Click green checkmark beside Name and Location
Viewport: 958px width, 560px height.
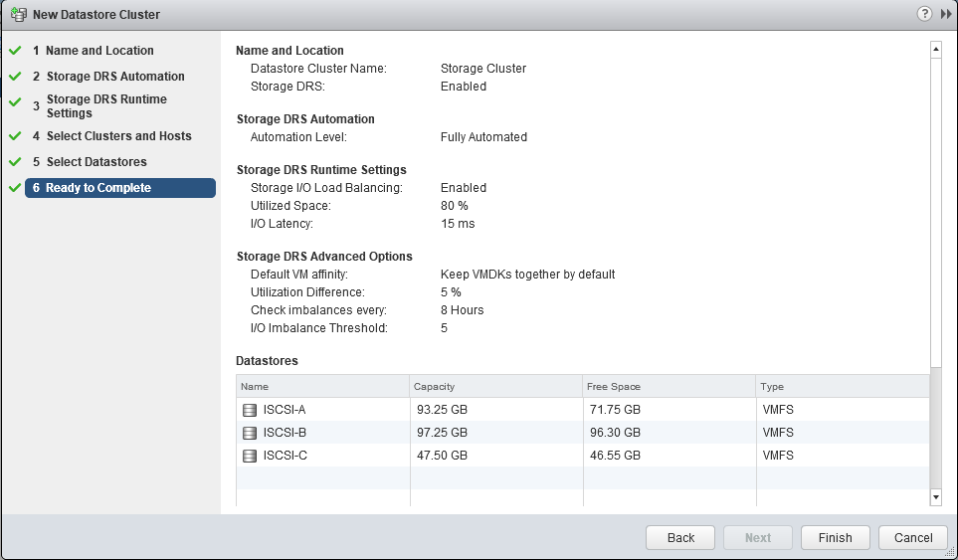coord(15,51)
